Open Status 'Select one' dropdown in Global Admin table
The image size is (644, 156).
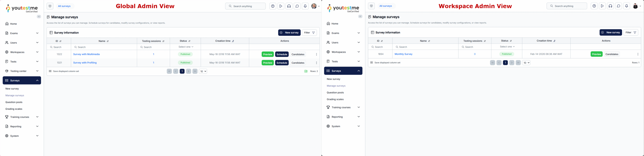(186, 47)
